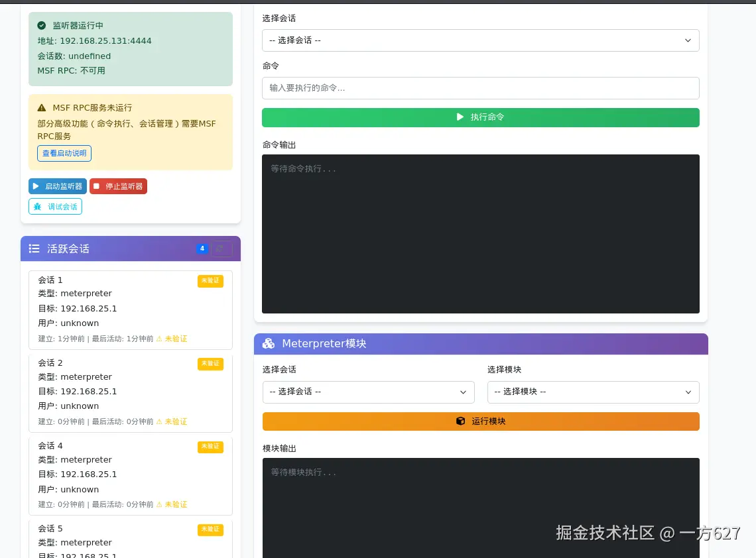Click the green check icon next to 监听器运行中
The image size is (756, 558).
(42, 26)
